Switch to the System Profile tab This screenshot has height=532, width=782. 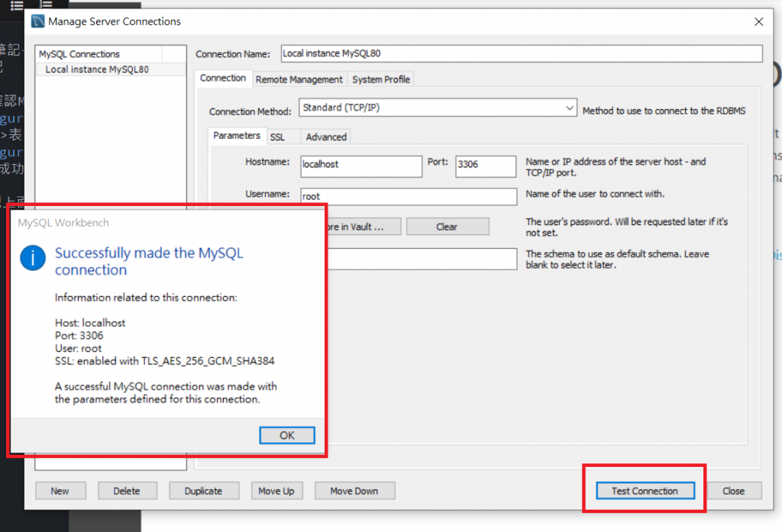(381, 79)
